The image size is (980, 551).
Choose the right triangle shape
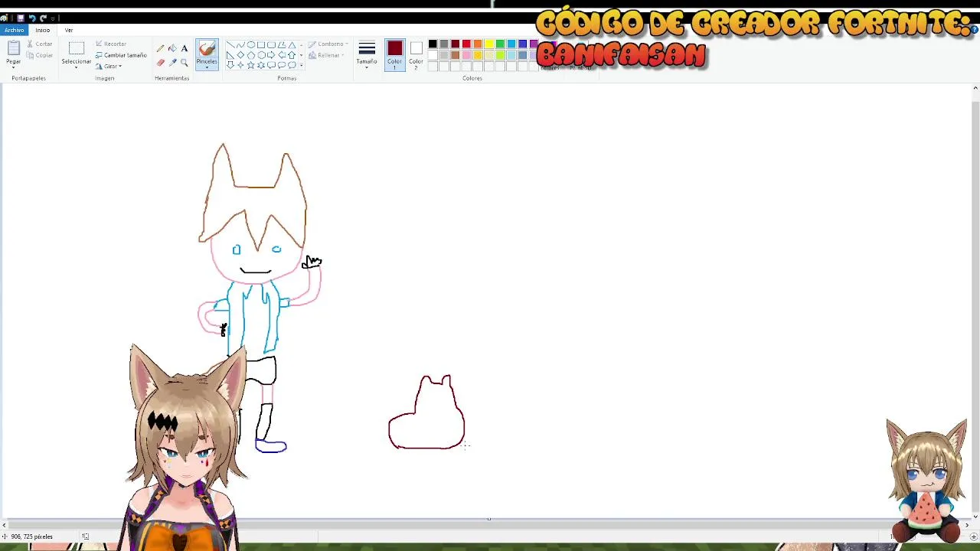pyautogui.click(x=230, y=55)
